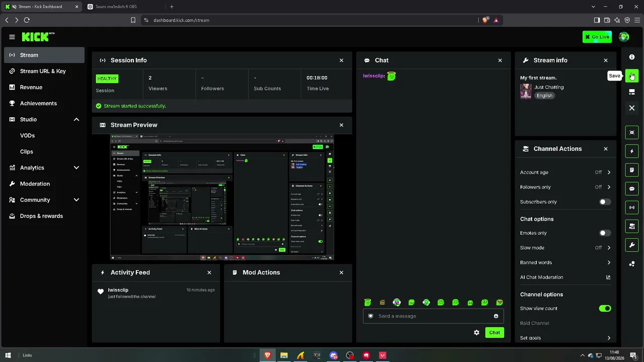Close the Channel Actions panel
Viewport: 644px width, 362px height.
[606, 149]
